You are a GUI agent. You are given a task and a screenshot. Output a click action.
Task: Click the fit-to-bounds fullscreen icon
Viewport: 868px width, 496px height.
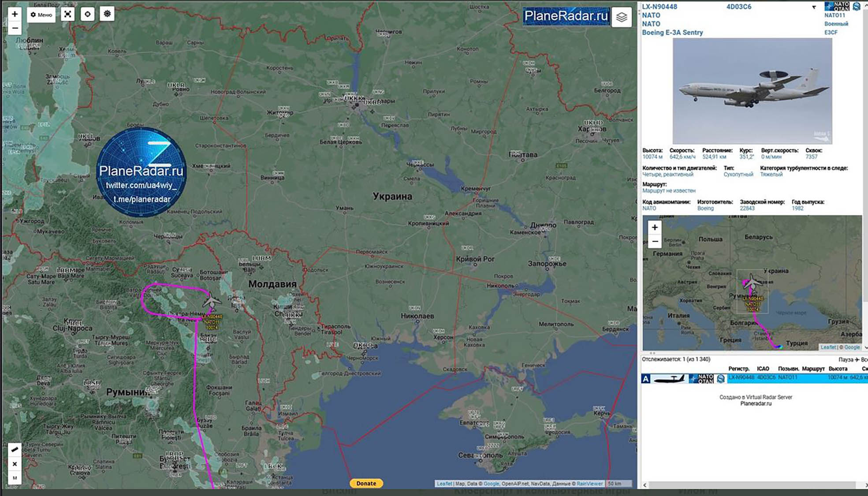pos(67,14)
